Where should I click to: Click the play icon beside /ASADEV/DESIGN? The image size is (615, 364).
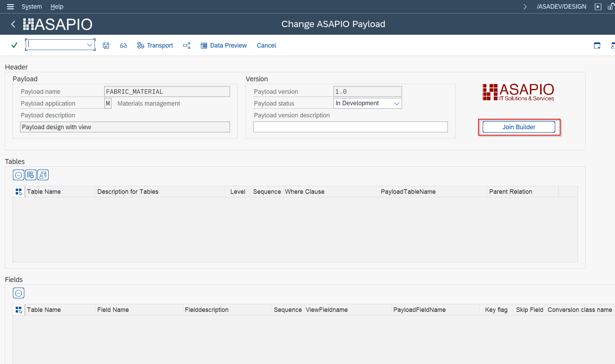pyautogui.click(x=598, y=7)
